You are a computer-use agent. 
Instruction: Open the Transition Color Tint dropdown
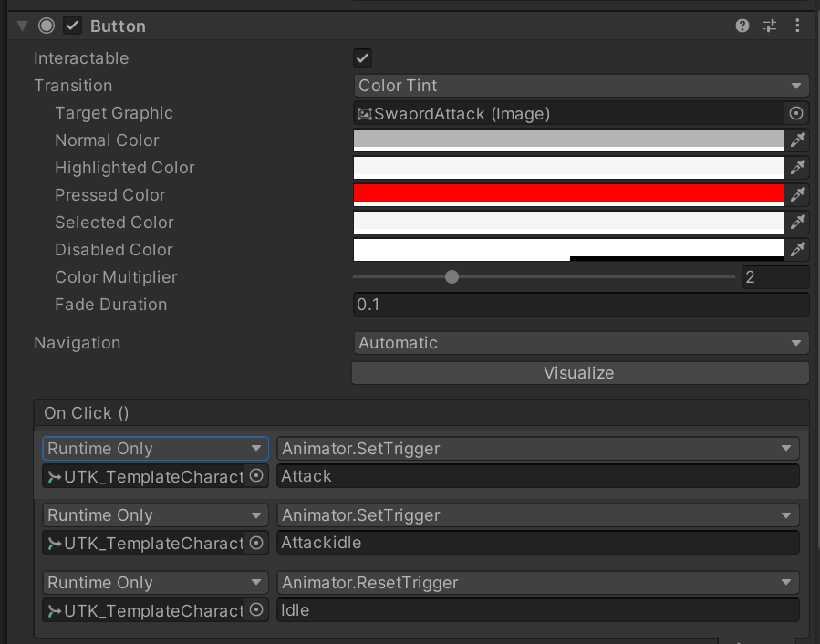tap(581, 85)
